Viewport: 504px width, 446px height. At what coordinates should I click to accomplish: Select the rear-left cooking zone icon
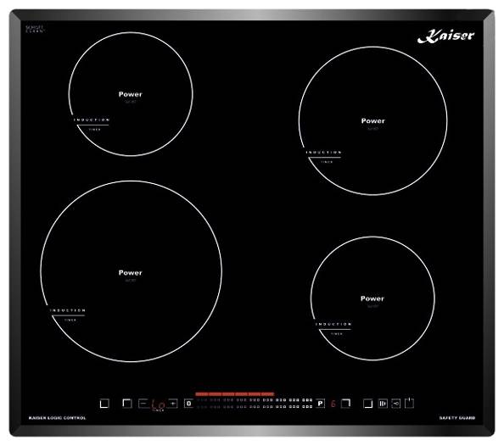pyautogui.click(x=127, y=404)
